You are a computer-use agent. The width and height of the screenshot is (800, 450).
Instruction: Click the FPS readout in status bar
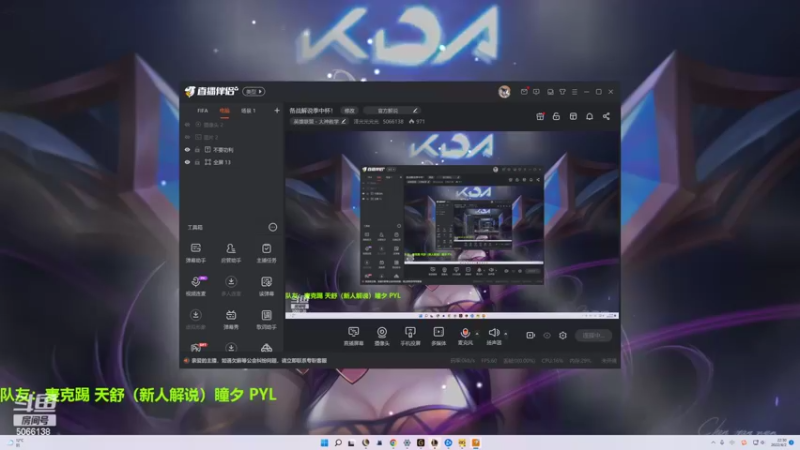pyautogui.click(x=489, y=361)
